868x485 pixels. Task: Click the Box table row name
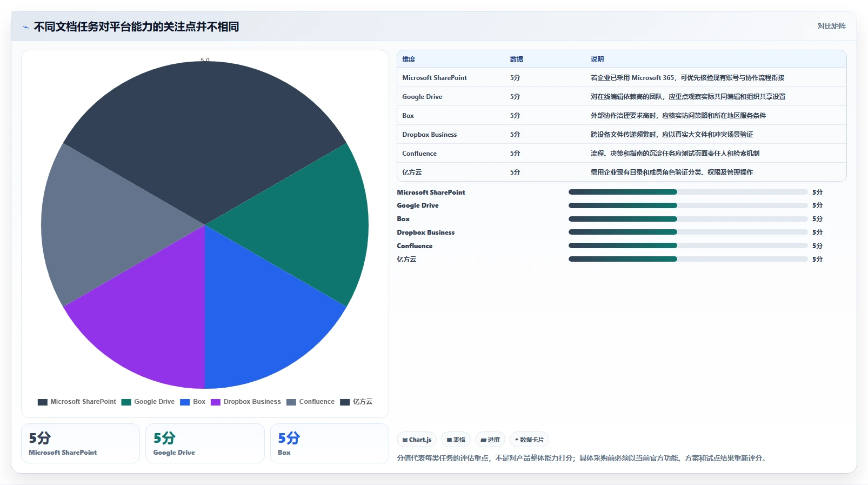pos(408,116)
